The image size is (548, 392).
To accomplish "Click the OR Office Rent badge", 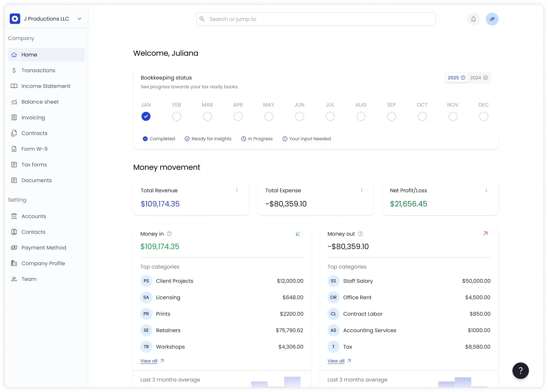I will pos(333,297).
